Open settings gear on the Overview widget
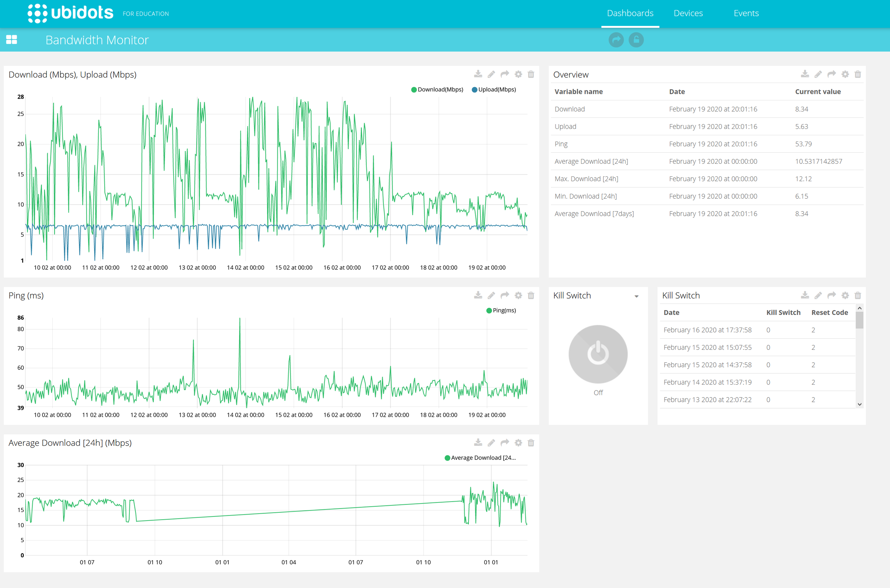The image size is (890, 588). pos(845,74)
